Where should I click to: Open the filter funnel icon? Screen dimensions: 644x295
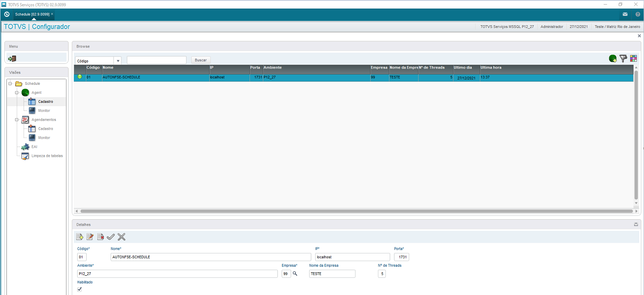(x=623, y=59)
